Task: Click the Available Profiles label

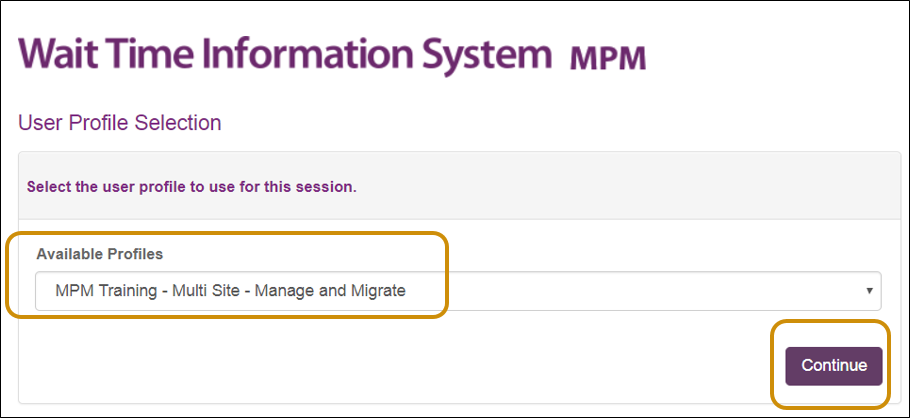Action: coord(99,254)
